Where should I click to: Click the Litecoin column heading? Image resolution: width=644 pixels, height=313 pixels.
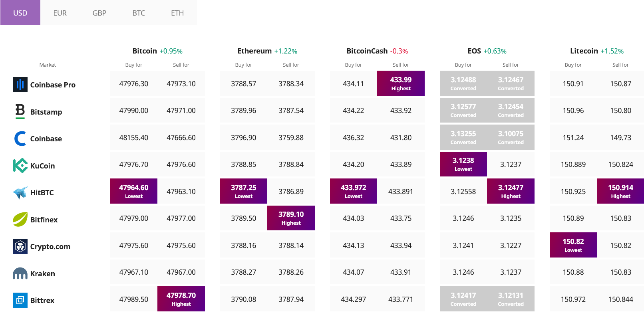[584, 51]
